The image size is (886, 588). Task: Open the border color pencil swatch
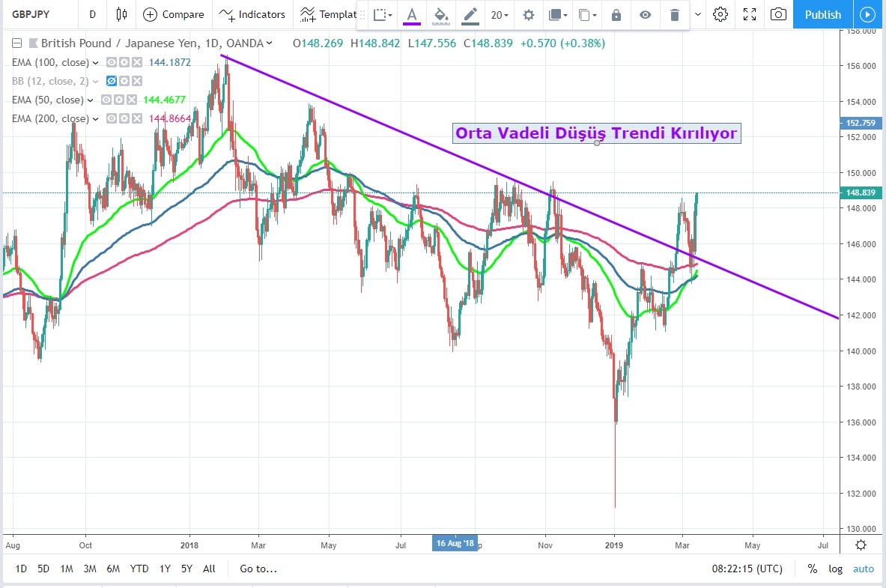coord(470,15)
